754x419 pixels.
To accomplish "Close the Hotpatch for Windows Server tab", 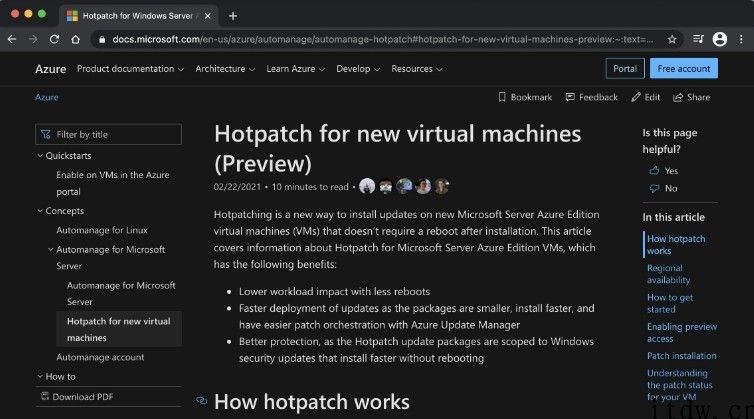I will pyautogui.click(x=207, y=16).
